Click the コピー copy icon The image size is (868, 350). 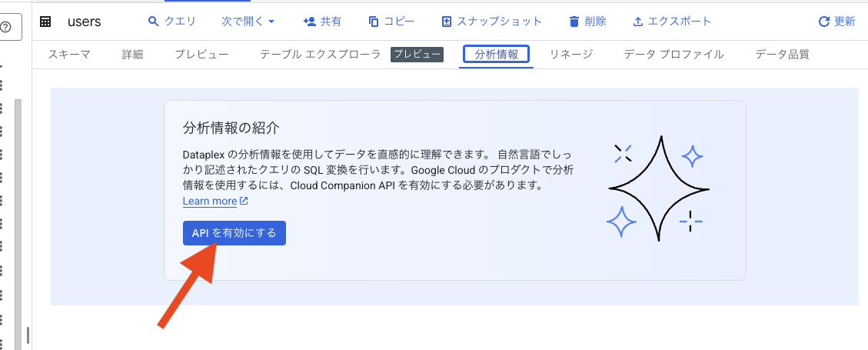pyautogui.click(x=373, y=22)
